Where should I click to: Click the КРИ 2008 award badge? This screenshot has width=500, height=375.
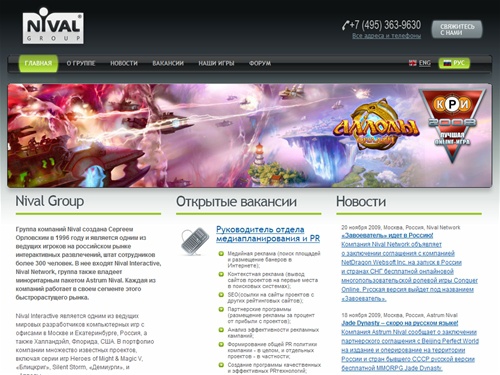click(452, 125)
